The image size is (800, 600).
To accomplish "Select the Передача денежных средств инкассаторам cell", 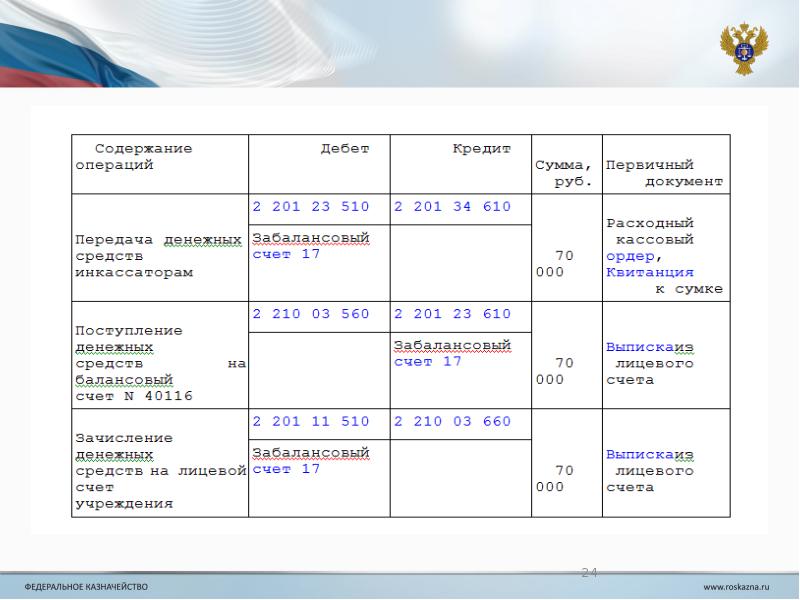I will coord(159,256).
